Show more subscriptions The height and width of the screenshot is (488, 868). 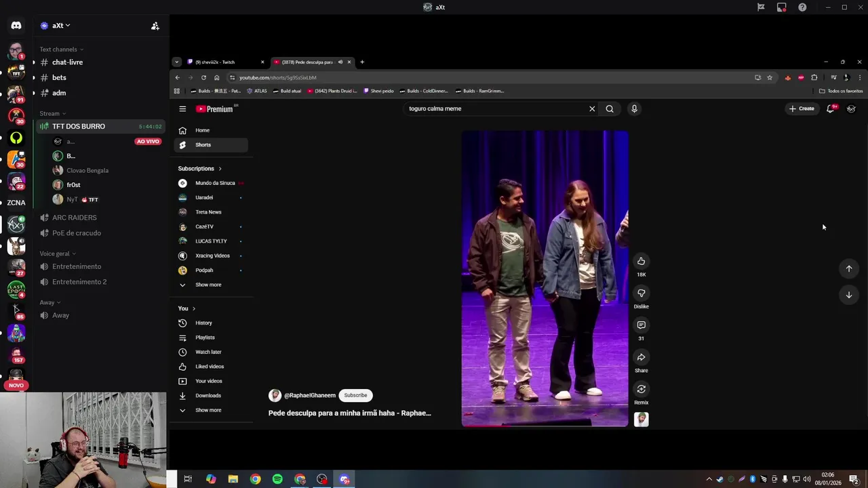point(208,285)
